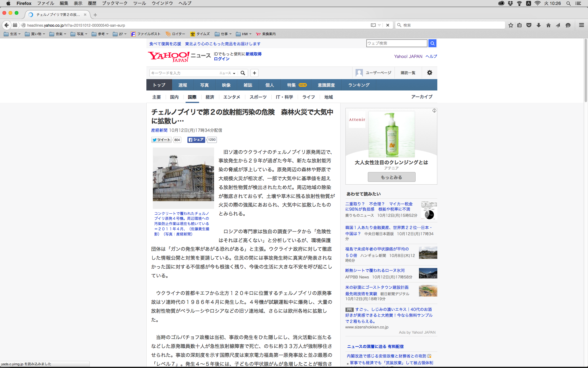Open the address bar history dropdown arrow
Image resolution: width=588 pixels, height=368 pixels.
[379, 25]
